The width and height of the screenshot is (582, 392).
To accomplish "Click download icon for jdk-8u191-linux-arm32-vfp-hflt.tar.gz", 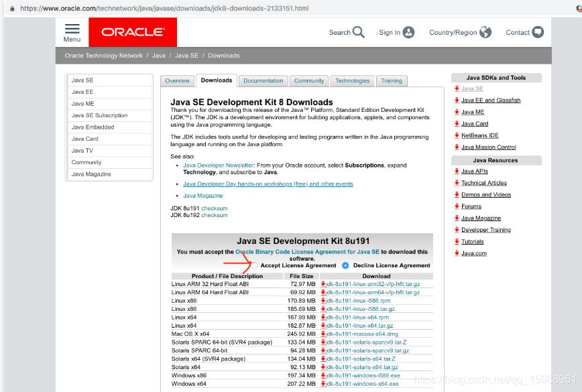I will pos(323,284).
